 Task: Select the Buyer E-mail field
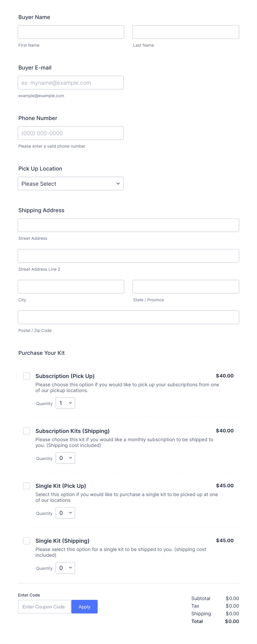click(70, 83)
